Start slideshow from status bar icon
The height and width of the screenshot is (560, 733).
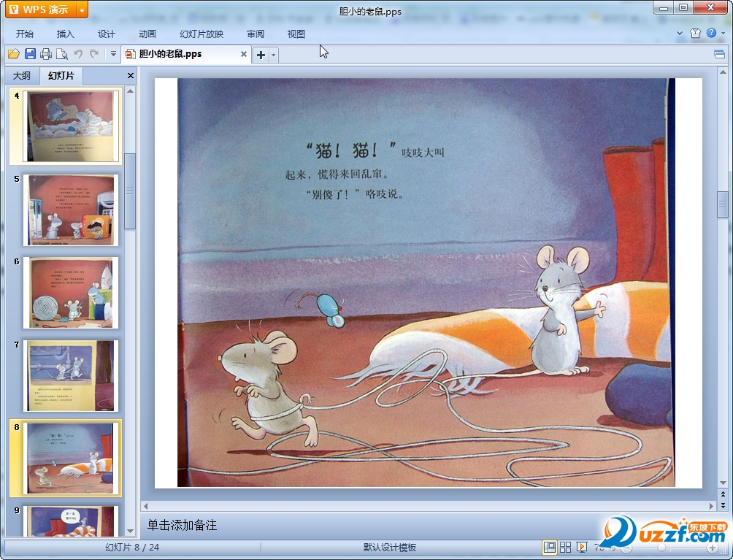click(582, 547)
